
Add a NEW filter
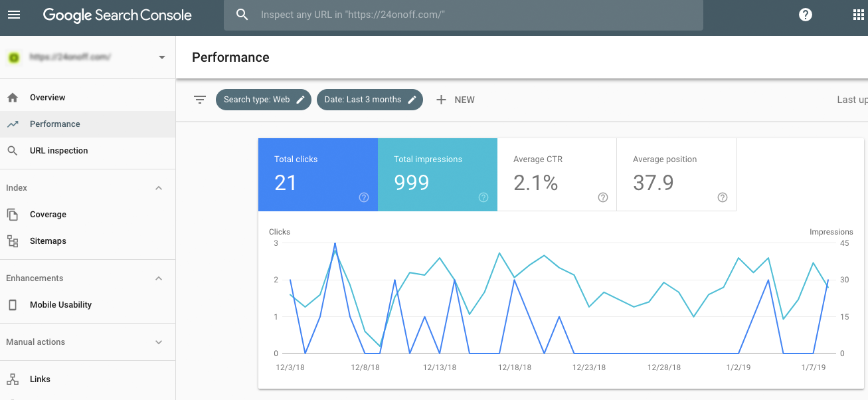coord(456,100)
